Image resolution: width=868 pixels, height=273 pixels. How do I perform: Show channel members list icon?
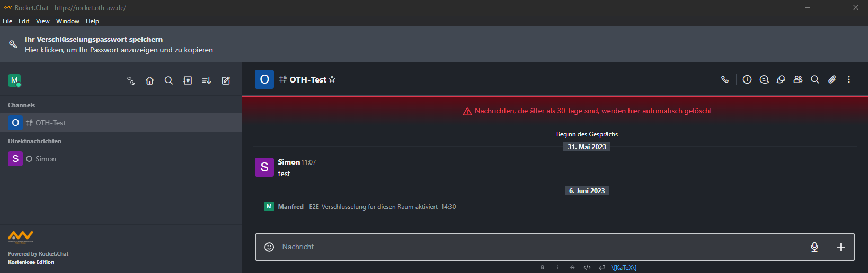[798, 79]
